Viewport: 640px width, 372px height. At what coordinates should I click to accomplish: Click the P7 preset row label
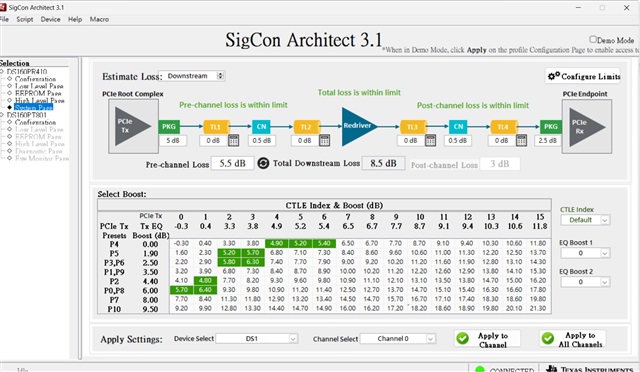tap(114, 300)
